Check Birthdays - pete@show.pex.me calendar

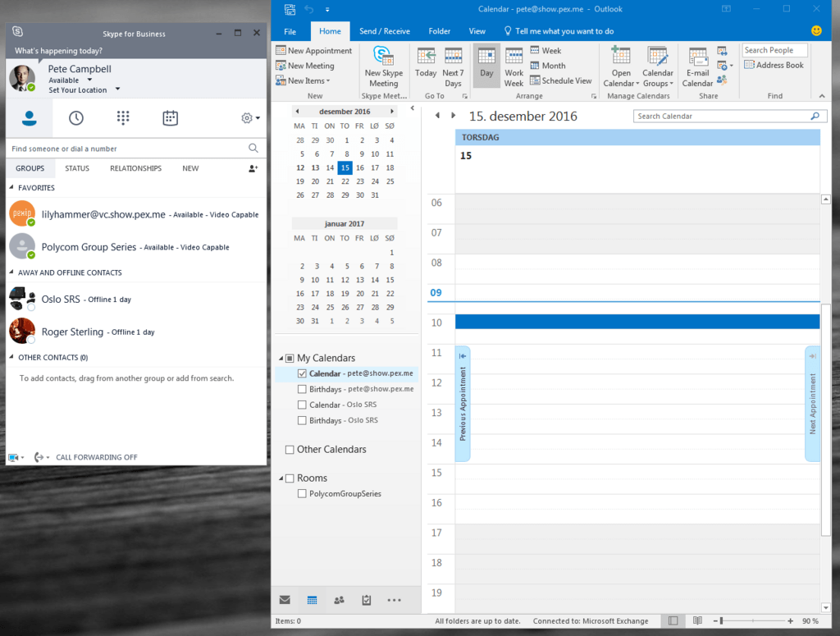[302, 389]
